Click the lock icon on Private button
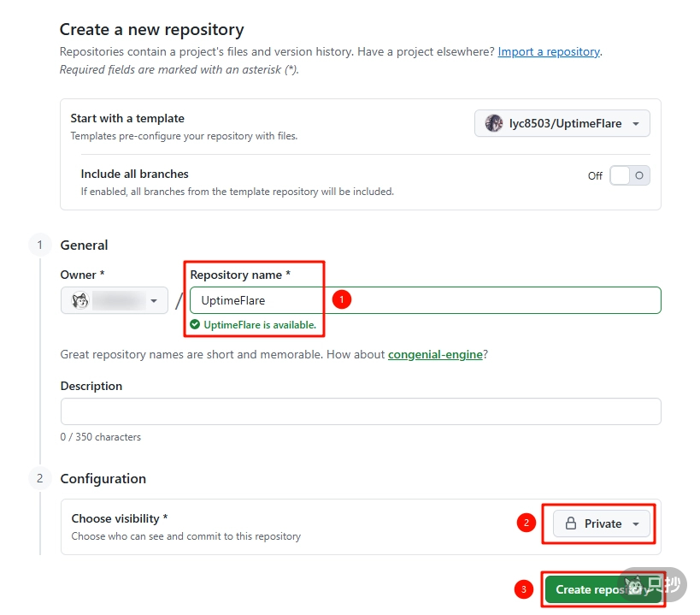The height and width of the screenshot is (615, 700). coord(571,523)
